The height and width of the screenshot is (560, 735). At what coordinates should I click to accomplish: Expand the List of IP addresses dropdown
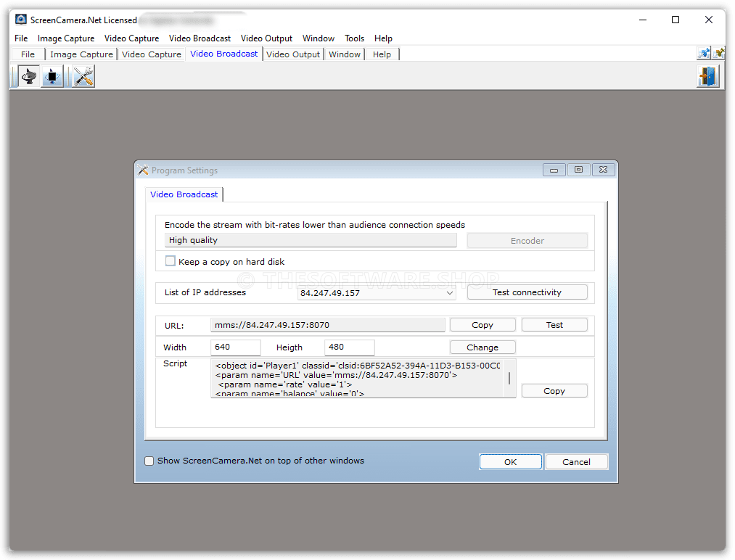pos(450,293)
